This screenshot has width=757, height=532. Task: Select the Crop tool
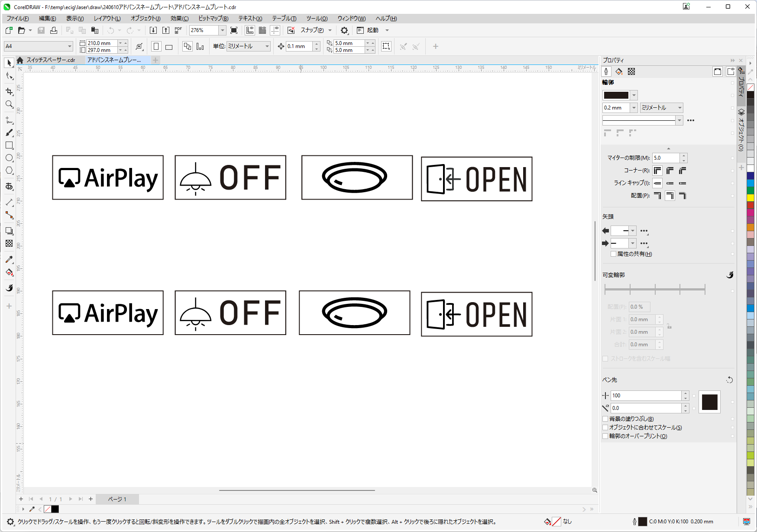tap(9, 91)
